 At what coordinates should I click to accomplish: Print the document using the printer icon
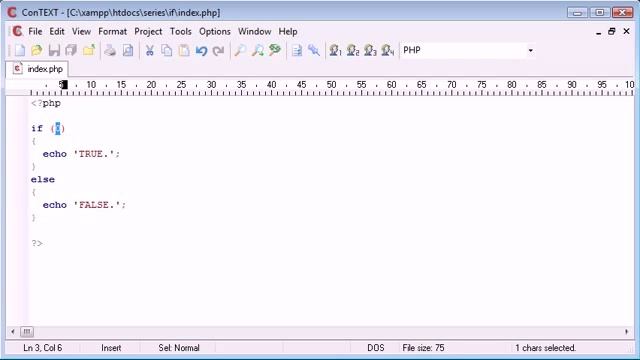[x=110, y=51]
